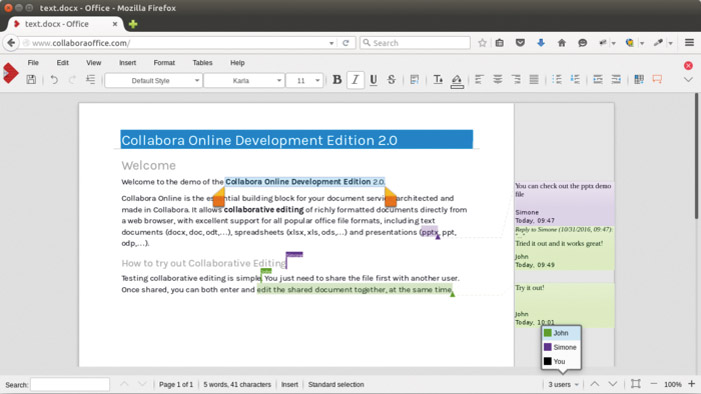This screenshot has height=394, width=701.
Task: Increase paragraph indent
Action: [598, 80]
